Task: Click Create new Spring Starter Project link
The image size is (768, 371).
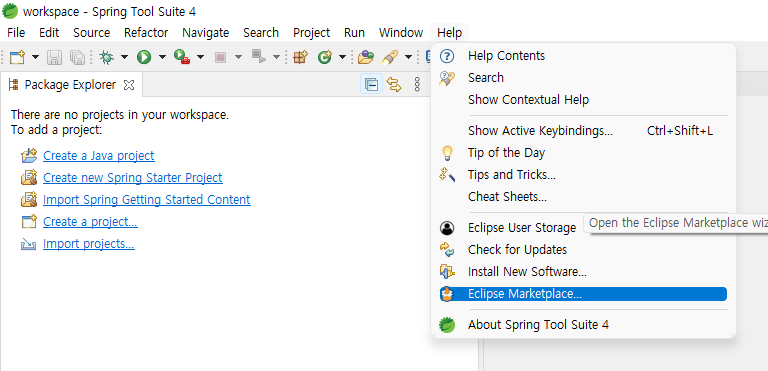Action: pyautogui.click(x=133, y=177)
